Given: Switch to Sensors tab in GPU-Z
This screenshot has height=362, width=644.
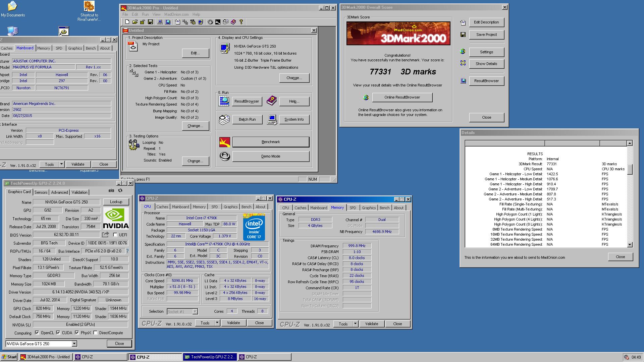Looking at the screenshot, I should 41,192.
